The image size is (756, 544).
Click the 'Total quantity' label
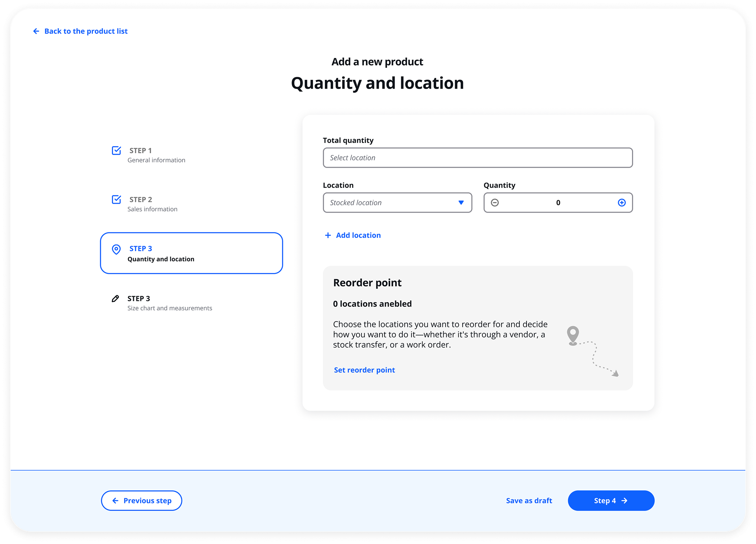pyautogui.click(x=348, y=140)
